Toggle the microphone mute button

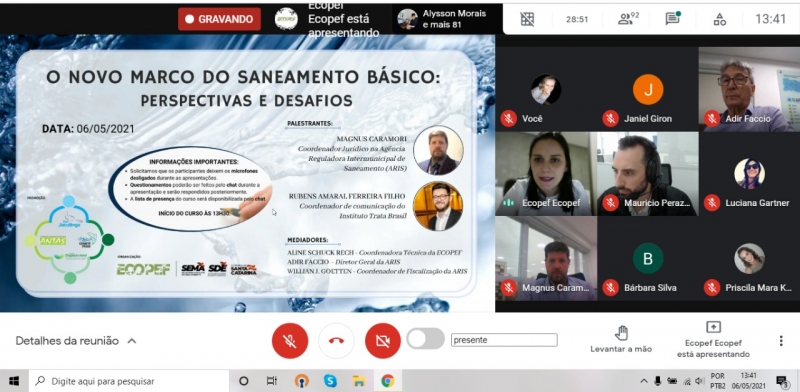pyautogui.click(x=290, y=340)
